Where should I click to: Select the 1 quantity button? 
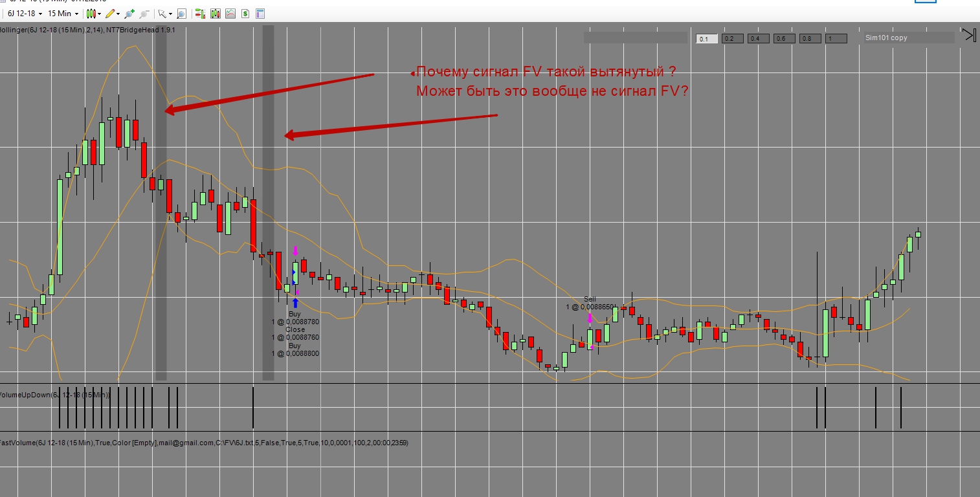(836, 39)
